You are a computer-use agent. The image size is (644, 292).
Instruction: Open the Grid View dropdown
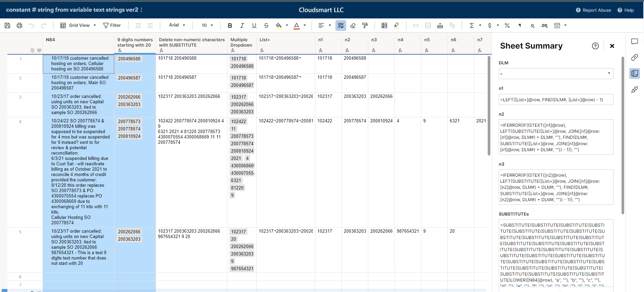pos(78,25)
